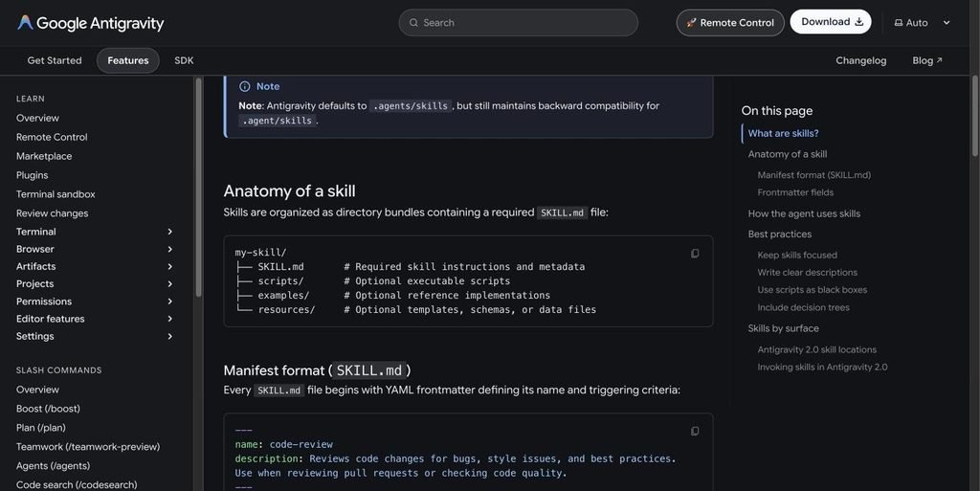The height and width of the screenshot is (491, 980).
Task: Jump to 'Frontmatter fields' in outline
Action: click(x=795, y=192)
